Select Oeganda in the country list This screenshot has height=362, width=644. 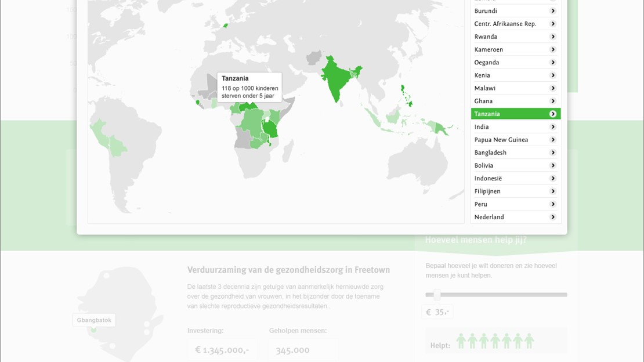pos(487,63)
